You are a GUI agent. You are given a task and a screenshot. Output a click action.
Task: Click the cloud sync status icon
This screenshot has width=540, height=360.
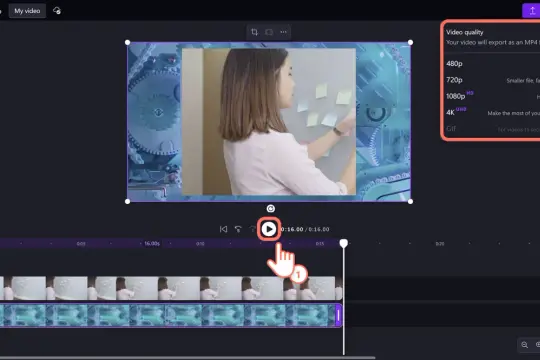[x=57, y=11]
